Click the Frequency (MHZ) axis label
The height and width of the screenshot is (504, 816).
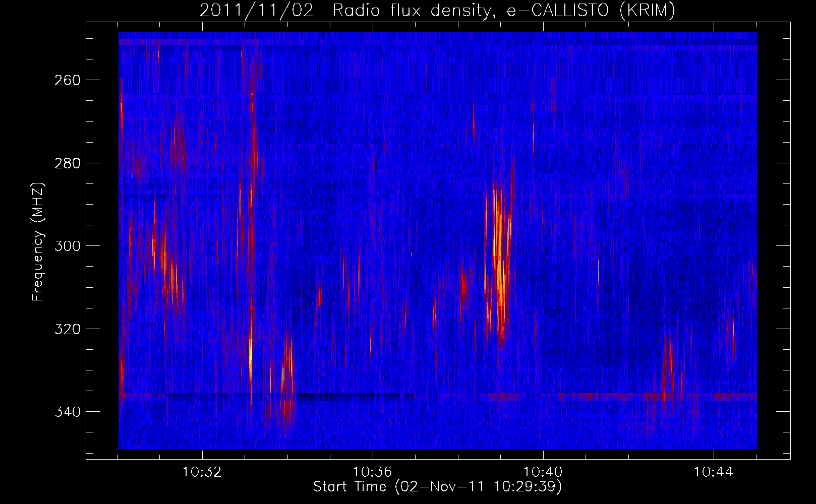[38, 242]
